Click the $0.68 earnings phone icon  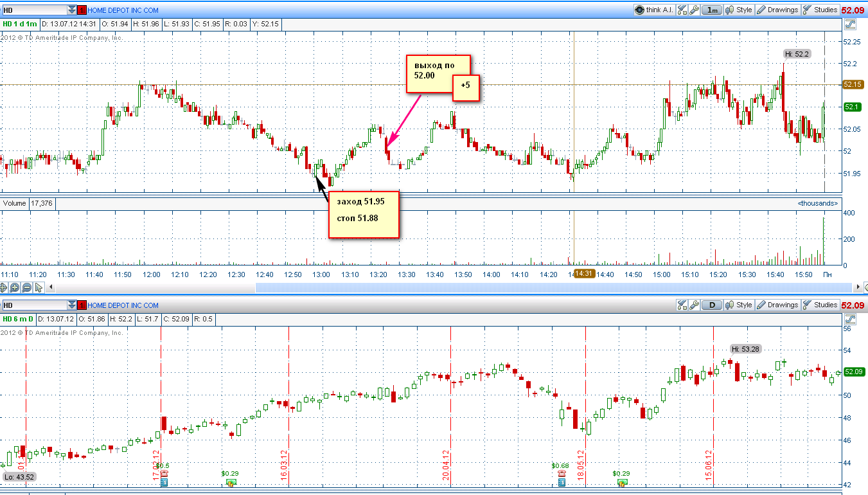pyautogui.click(x=562, y=473)
